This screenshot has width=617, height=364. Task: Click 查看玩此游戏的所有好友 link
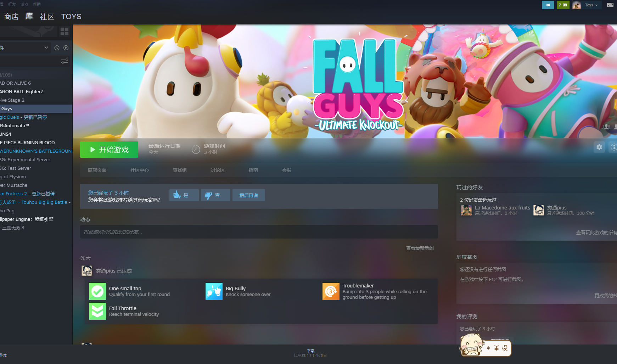pyautogui.click(x=596, y=233)
